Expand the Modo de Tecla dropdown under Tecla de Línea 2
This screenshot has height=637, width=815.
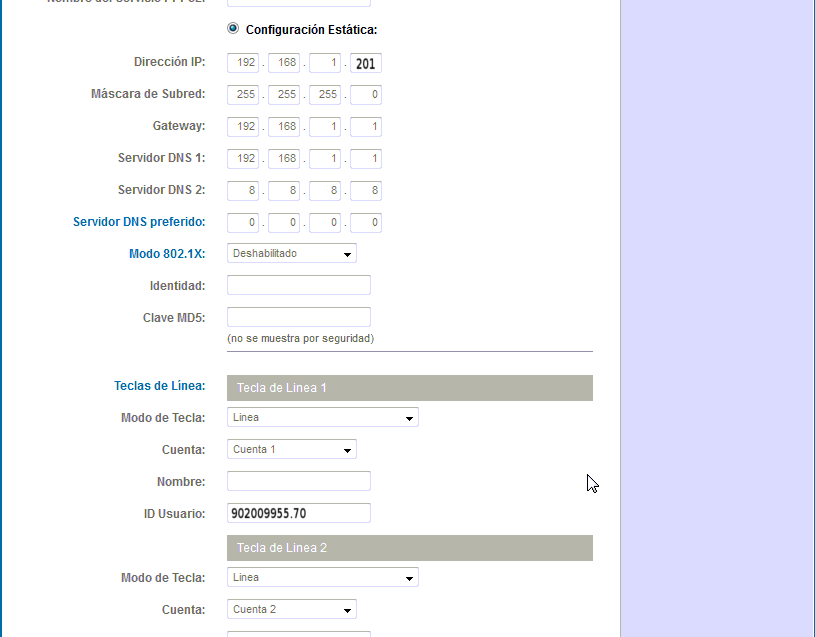322,577
